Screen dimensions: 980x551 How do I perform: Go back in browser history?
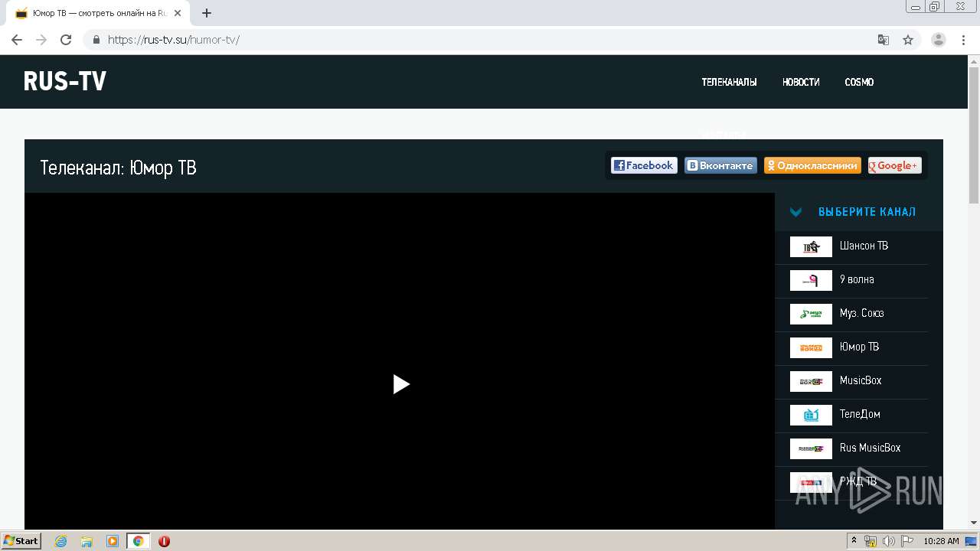[17, 40]
